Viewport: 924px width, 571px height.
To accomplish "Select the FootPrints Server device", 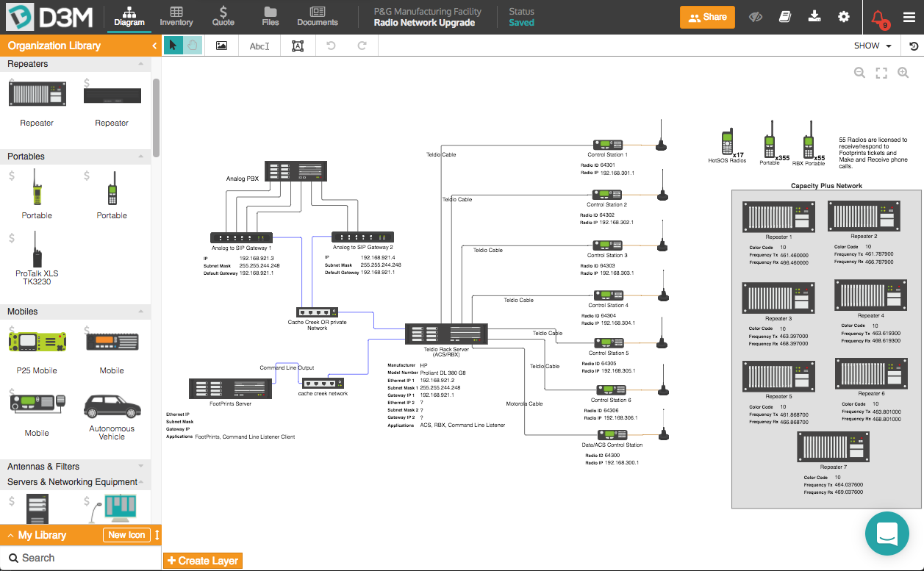I will (231, 389).
